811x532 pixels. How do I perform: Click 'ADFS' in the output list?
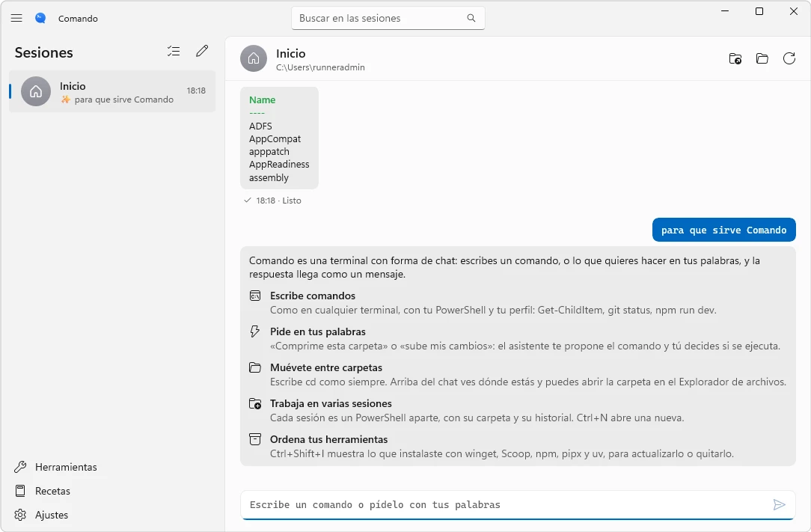point(260,126)
